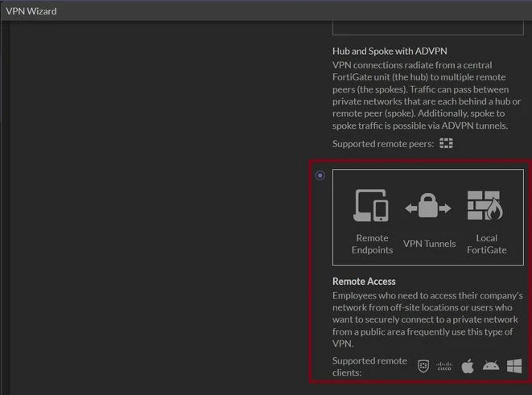Screen dimensions: 532x395
Task: Click the Remote Endpoints devices icon
Action: pos(371,205)
